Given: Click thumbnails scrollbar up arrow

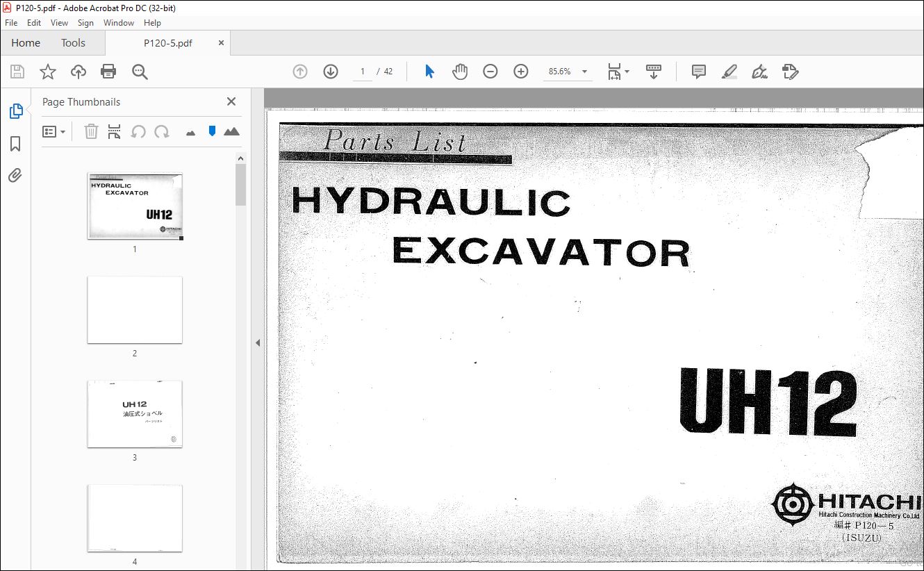Looking at the screenshot, I should tap(240, 158).
